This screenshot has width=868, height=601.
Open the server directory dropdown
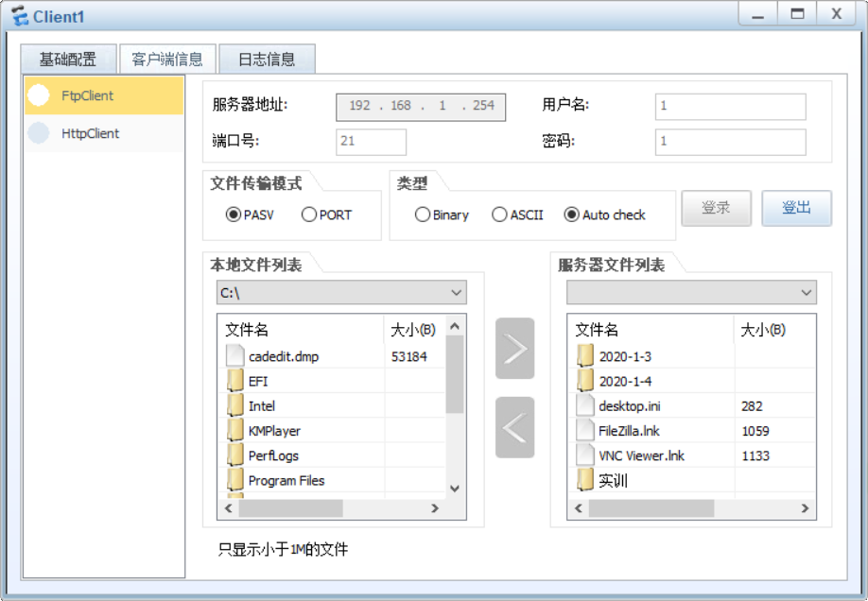[691, 292]
